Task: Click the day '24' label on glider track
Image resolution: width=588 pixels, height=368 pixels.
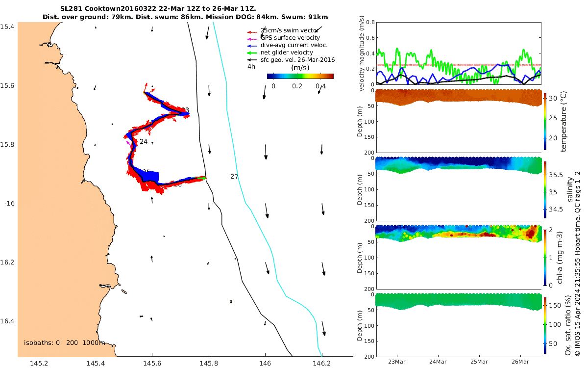Action: [x=144, y=141]
